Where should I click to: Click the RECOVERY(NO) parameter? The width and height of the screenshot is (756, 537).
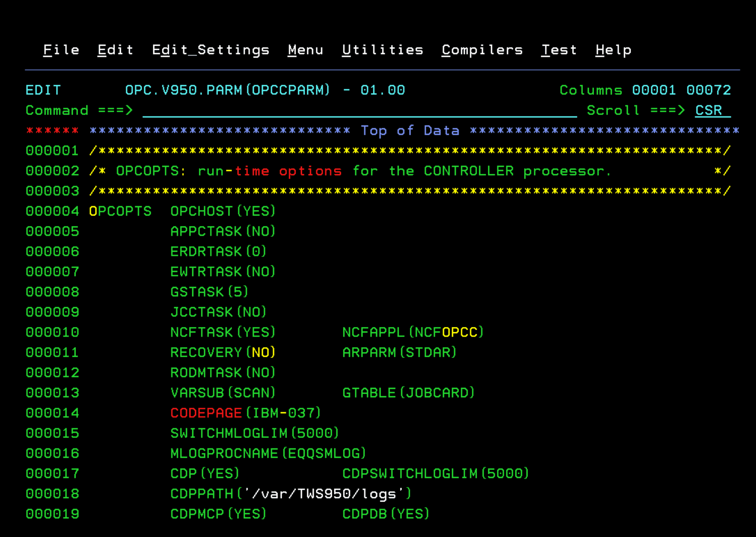coord(223,352)
